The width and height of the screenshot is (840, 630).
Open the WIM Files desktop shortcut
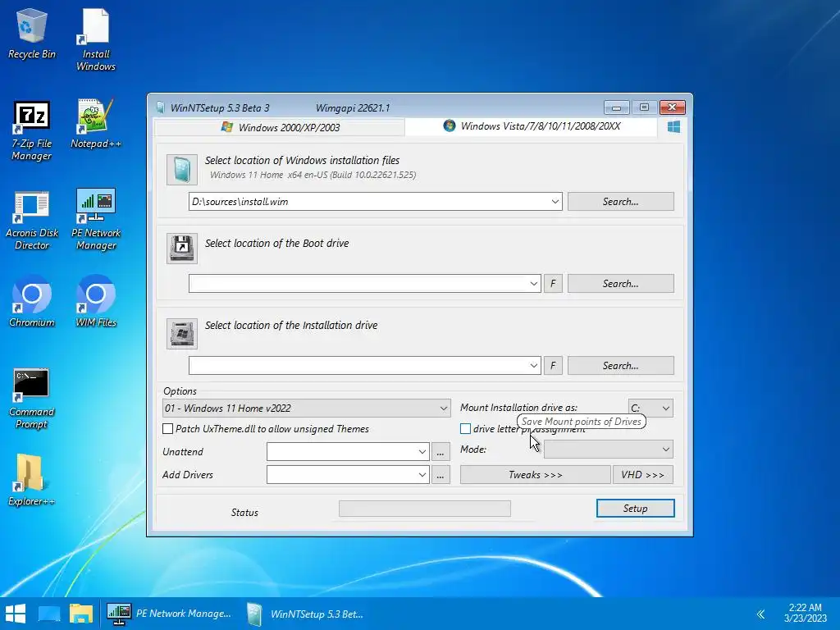[96, 301]
